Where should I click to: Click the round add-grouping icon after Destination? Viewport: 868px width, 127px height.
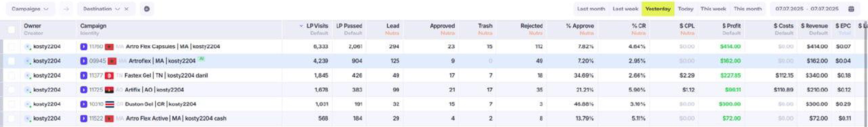(x=147, y=9)
